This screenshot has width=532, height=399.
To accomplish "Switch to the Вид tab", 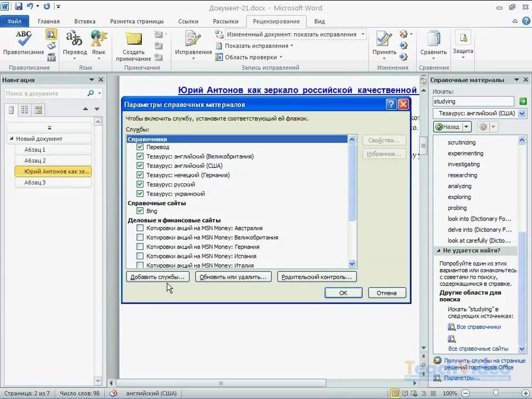I will click(x=320, y=21).
